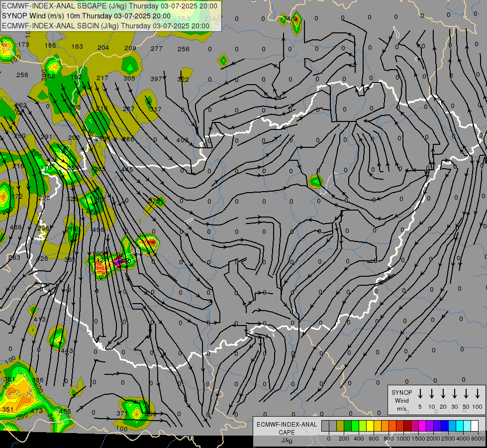The height and width of the screenshot is (448, 487).
Task: Click the CAPE value 267 on map
Action: point(128,109)
